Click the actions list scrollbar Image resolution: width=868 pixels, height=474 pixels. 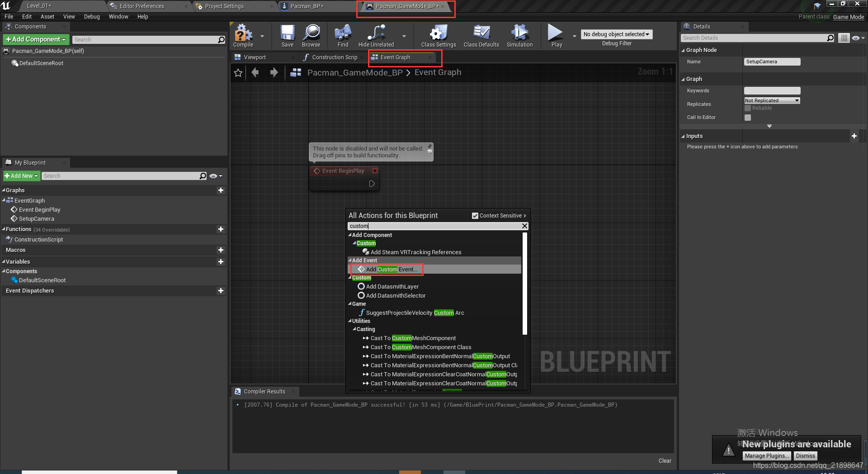[525, 284]
